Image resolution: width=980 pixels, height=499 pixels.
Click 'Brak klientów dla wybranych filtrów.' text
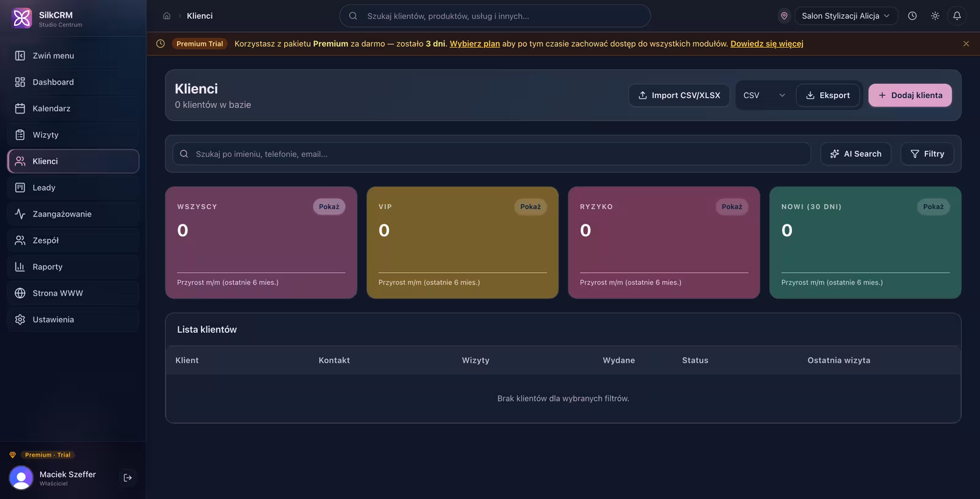563,398
